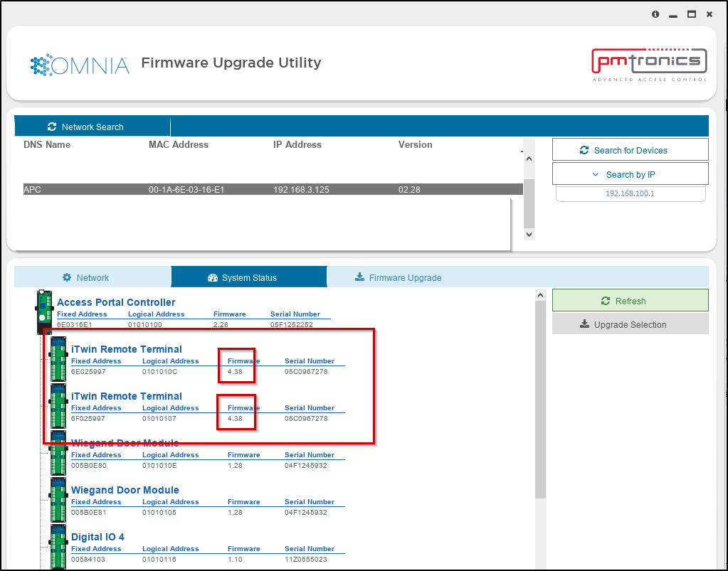
Task: Select controller serial number 05F1252252
Action: [292, 325]
